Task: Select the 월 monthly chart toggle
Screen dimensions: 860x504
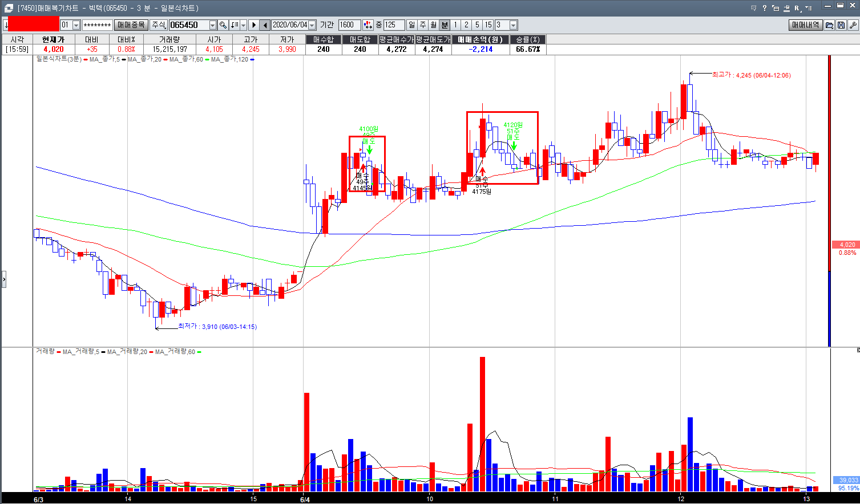Action: coord(434,25)
